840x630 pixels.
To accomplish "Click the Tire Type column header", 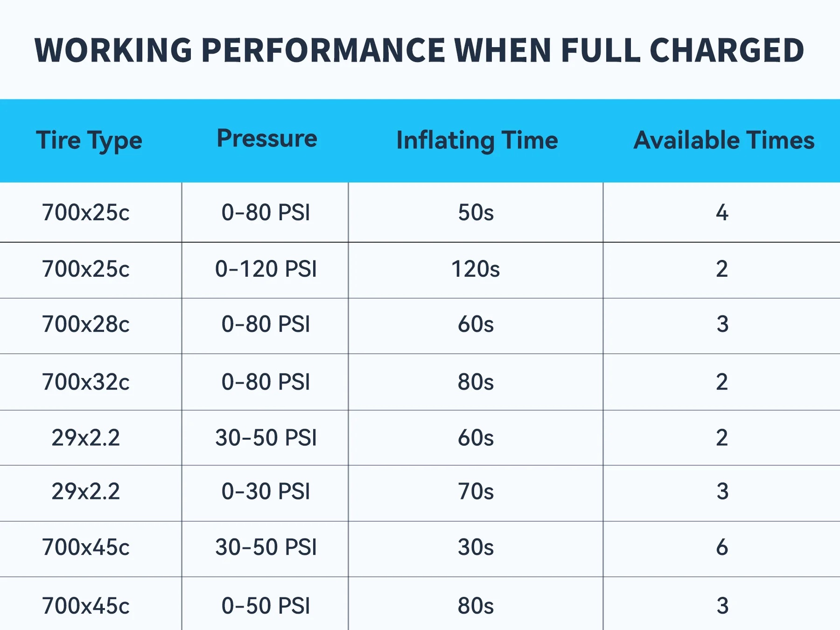I will [x=89, y=140].
